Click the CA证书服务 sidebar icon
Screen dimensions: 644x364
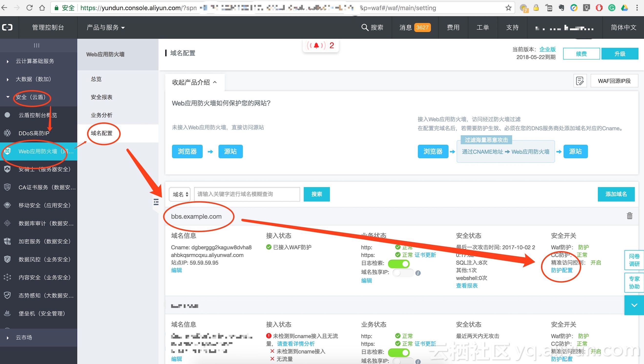click(7, 187)
